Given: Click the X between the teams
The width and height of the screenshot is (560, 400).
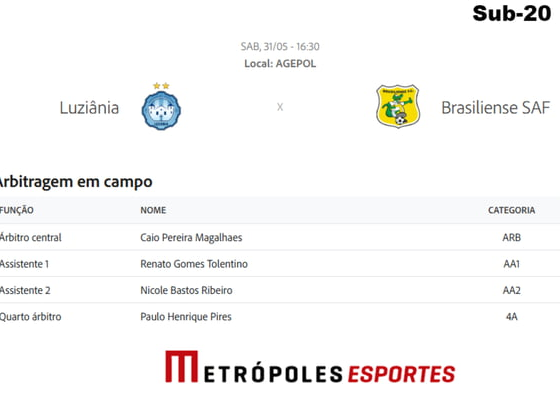Looking at the screenshot, I should [280, 107].
